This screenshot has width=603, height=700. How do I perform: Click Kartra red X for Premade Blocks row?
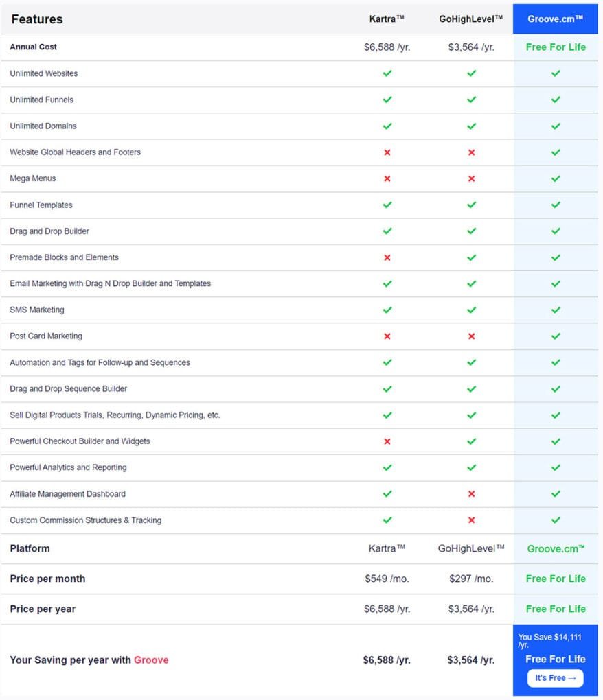pyautogui.click(x=387, y=257)
